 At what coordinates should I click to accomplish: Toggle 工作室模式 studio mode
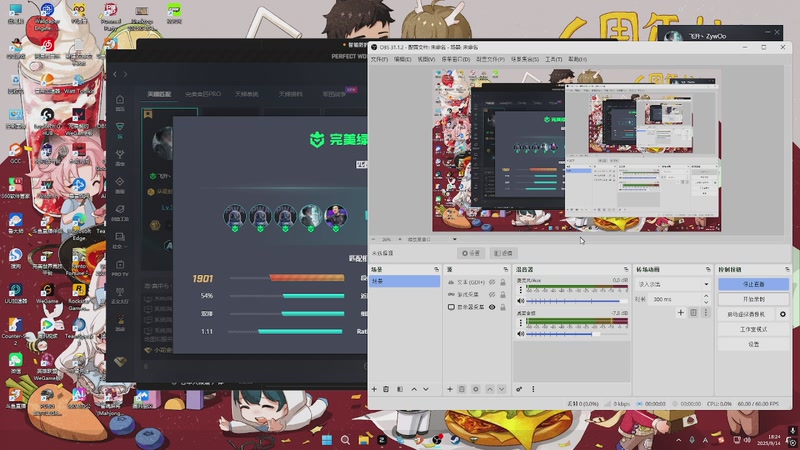coord(753,330)
